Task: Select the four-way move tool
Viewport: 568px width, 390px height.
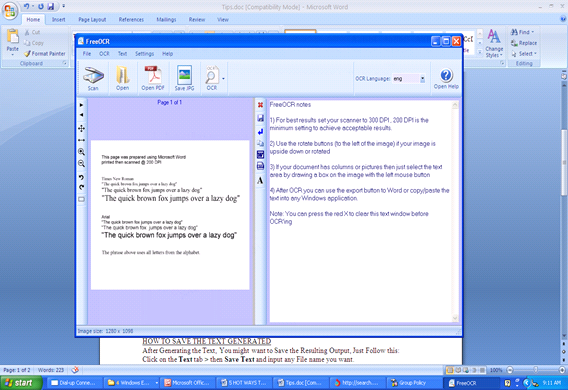Action: (82, 128)
